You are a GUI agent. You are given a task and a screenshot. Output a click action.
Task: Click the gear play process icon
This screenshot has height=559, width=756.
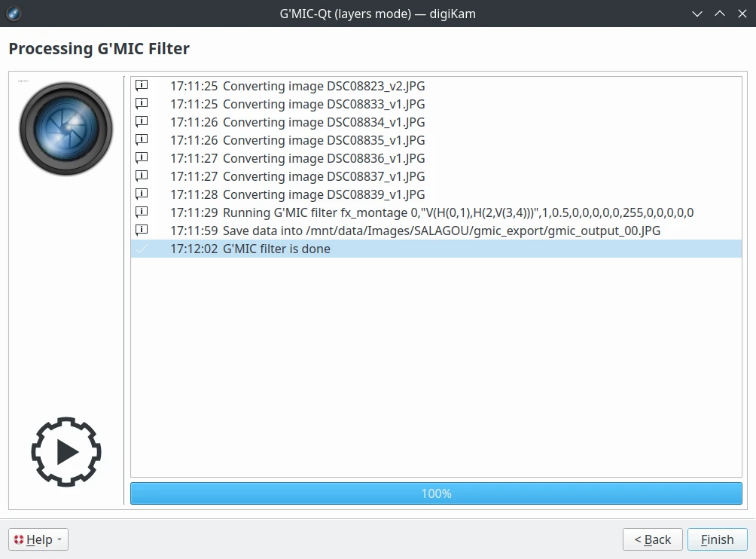66,452
